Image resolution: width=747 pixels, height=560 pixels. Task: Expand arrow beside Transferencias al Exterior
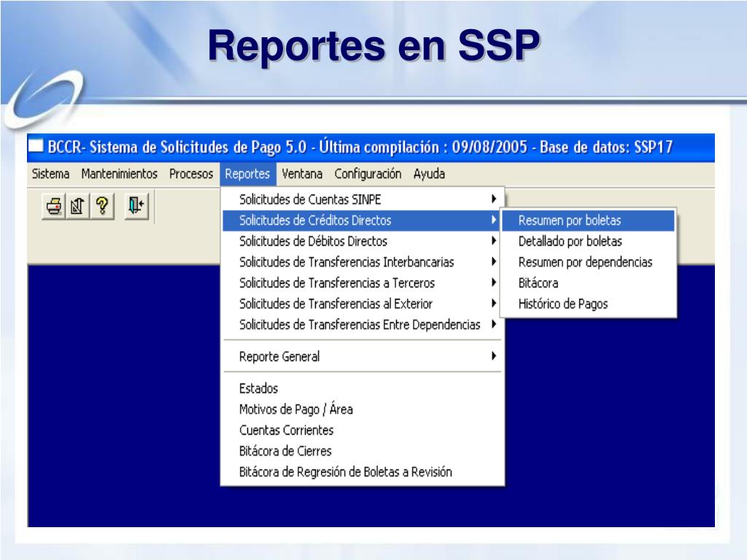click(494, 303)
